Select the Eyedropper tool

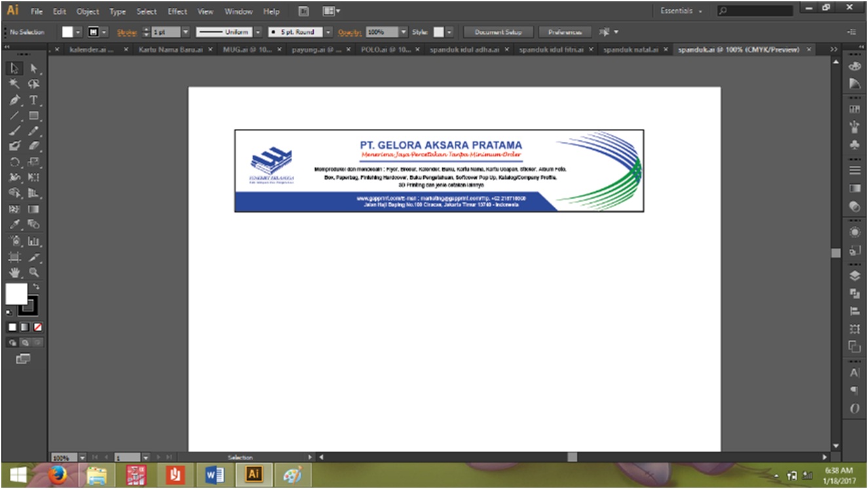click(x=16, y=225)
